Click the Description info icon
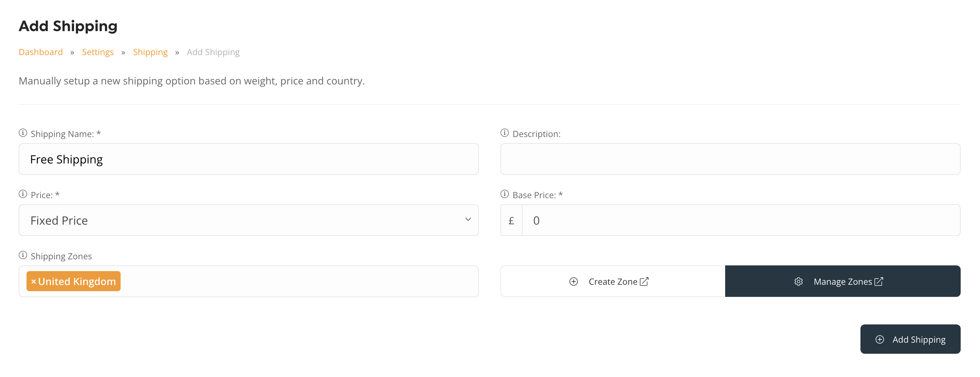 tap(504, 133)
